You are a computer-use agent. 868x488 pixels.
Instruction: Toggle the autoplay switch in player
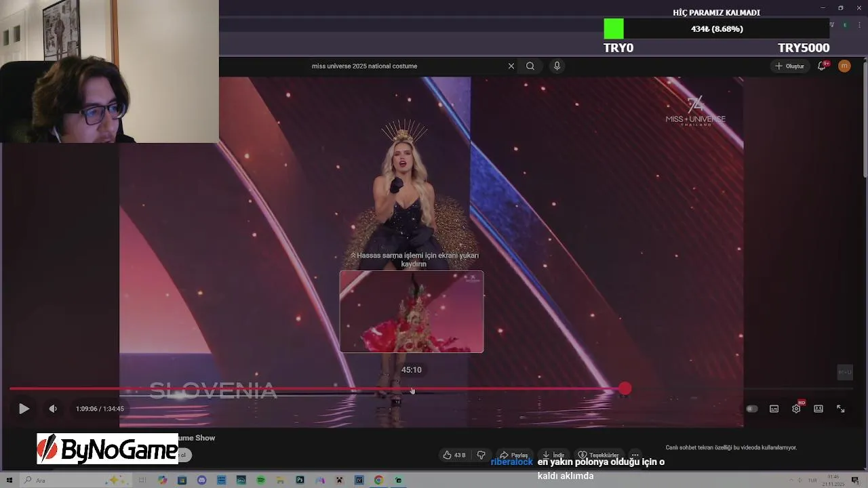[751, 409]
